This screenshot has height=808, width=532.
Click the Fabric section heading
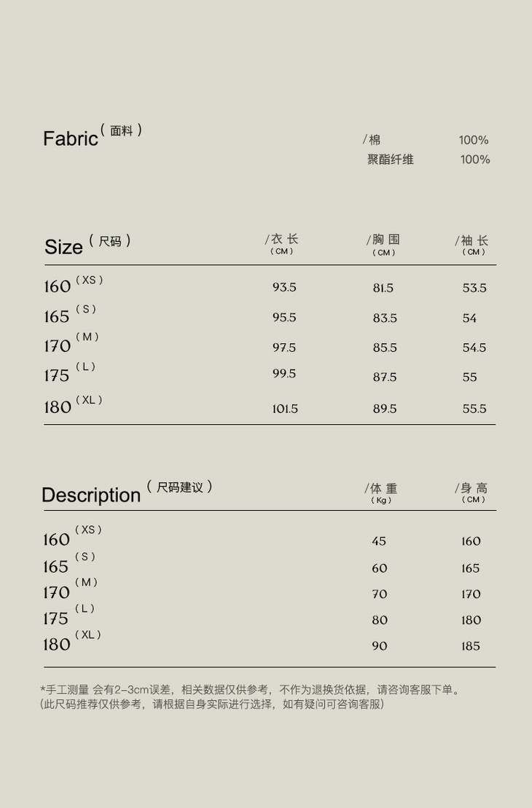[71, 138]
